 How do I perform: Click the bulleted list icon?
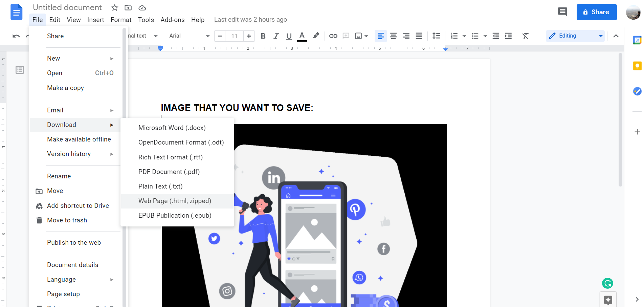[475, 36]
